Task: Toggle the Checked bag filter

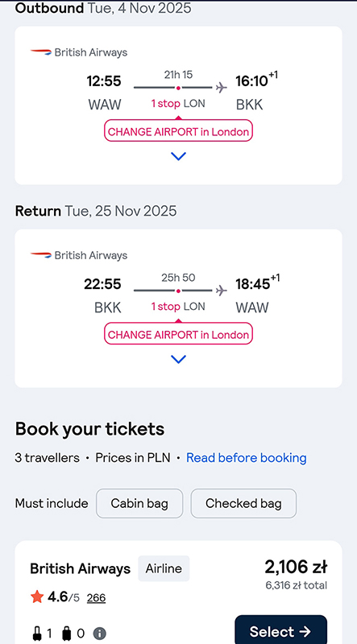Action: coord(243,503)
